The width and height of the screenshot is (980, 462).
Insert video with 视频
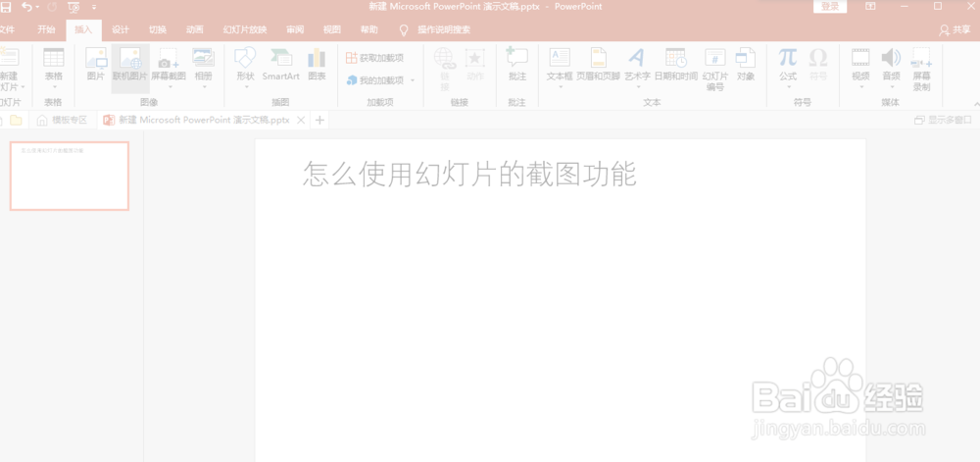860,65
